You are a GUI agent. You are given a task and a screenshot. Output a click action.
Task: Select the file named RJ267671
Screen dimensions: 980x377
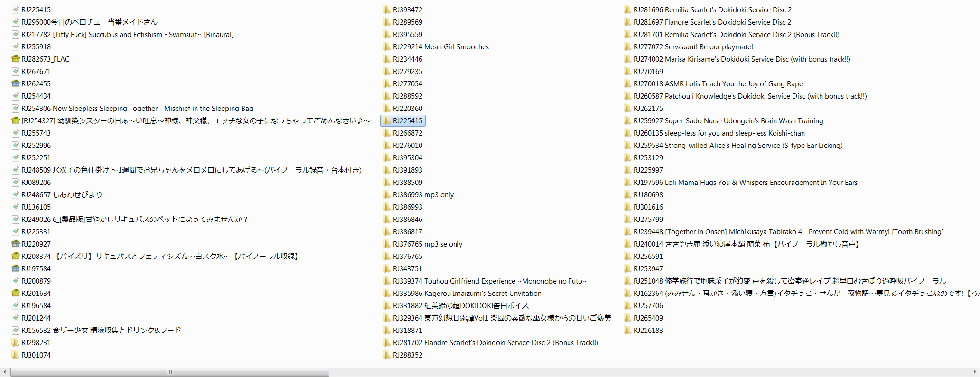tap(36, 72)
